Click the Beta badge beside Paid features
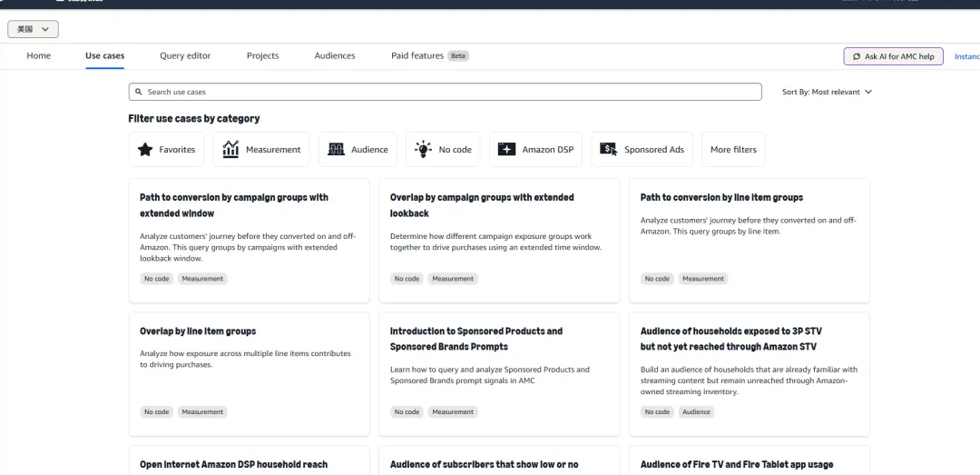The image size is (980, 475). pos(458,55)
